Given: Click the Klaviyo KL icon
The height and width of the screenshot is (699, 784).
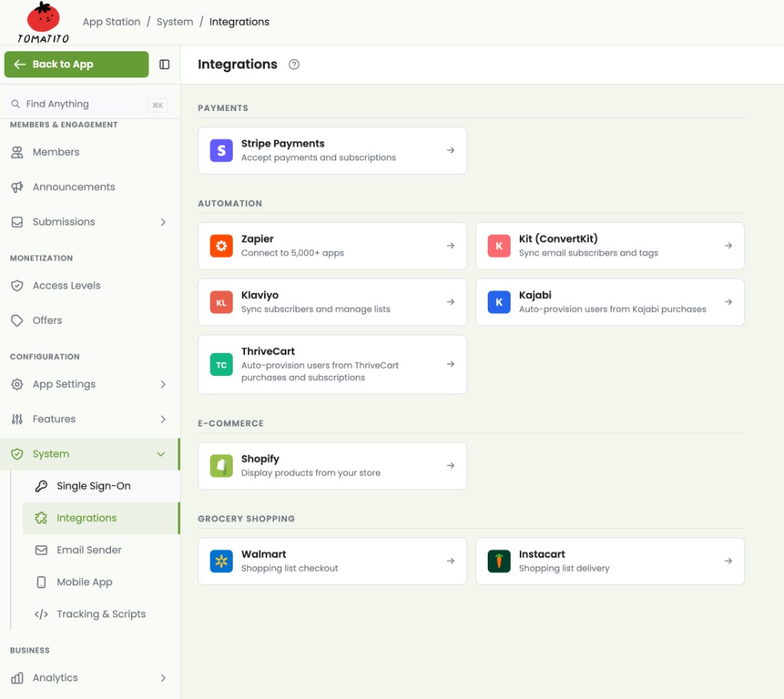Looking at the screenshot, I should coord(221,302).
